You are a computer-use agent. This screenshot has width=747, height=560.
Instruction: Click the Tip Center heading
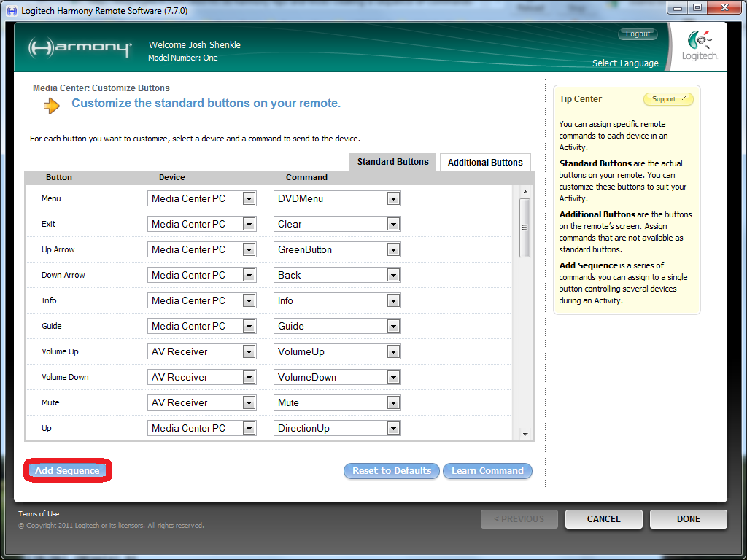coord(580,99)
